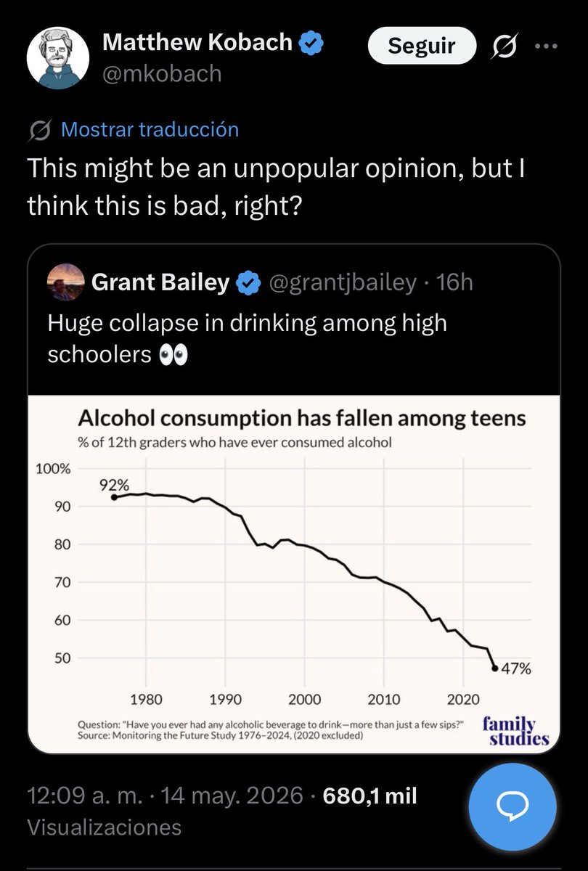
Task: Tap the translate icon before Mostrar traducción
Action: click(x=40, y=131)
